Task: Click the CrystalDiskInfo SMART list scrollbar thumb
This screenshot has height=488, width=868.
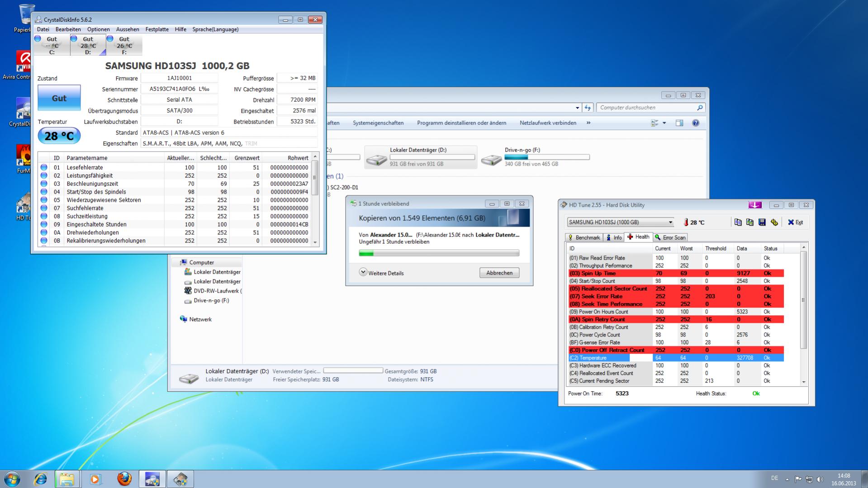Action: pos(315,178)
